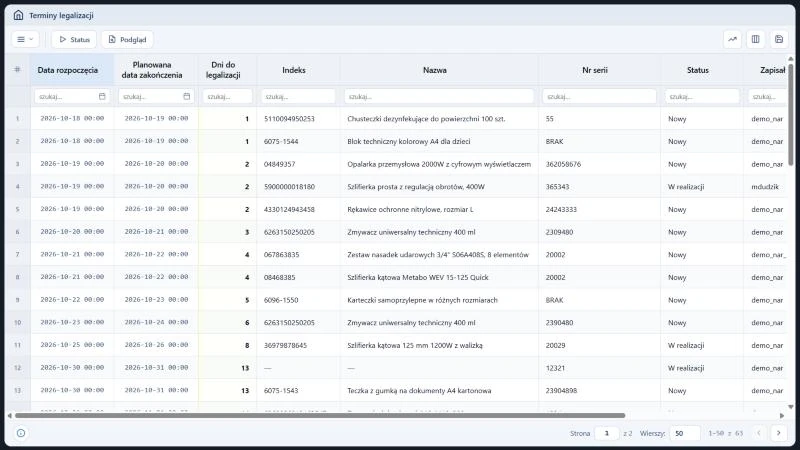Click serial number 2309480 cell
Screen dimensions: 800x450
pyautogui.click(x=599, y=232)
